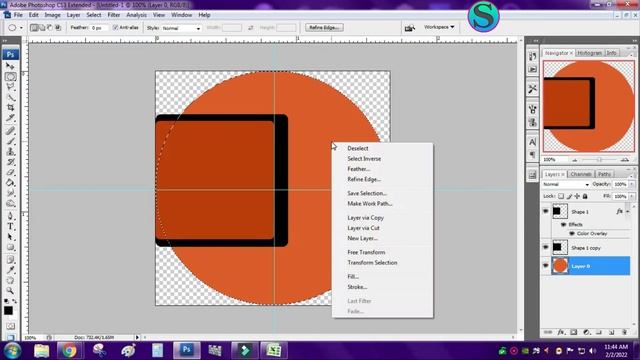640x360 pixels.
Task: Select the Eyedropper tool
Action: point(10,270)
